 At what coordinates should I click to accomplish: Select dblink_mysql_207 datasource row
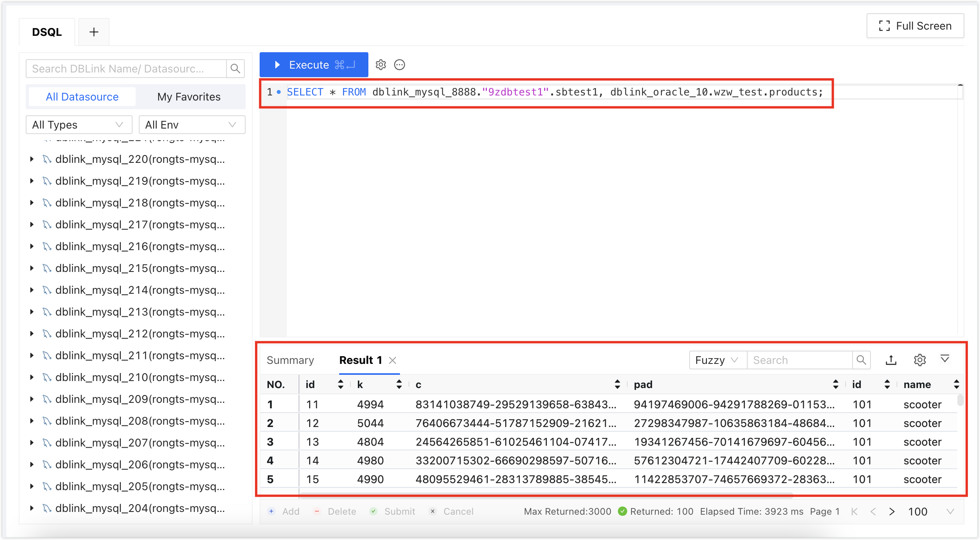[x=136, y=443]
